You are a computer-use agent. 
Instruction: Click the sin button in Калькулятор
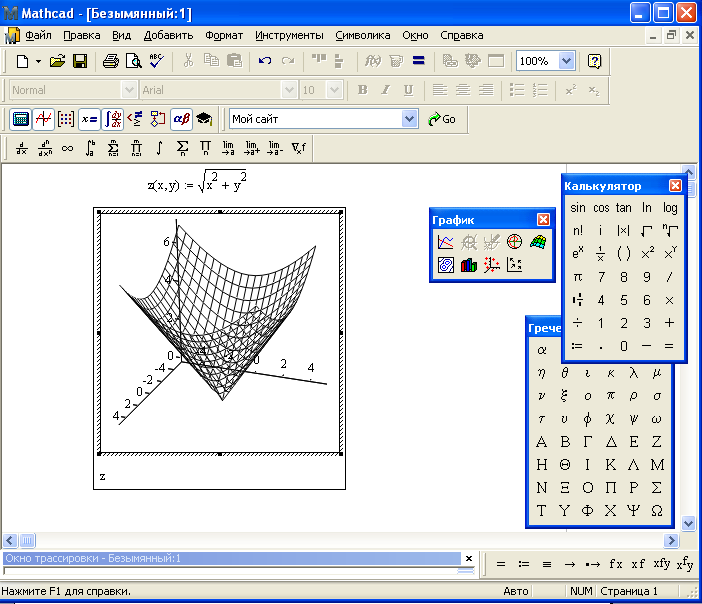click(578, 208)
